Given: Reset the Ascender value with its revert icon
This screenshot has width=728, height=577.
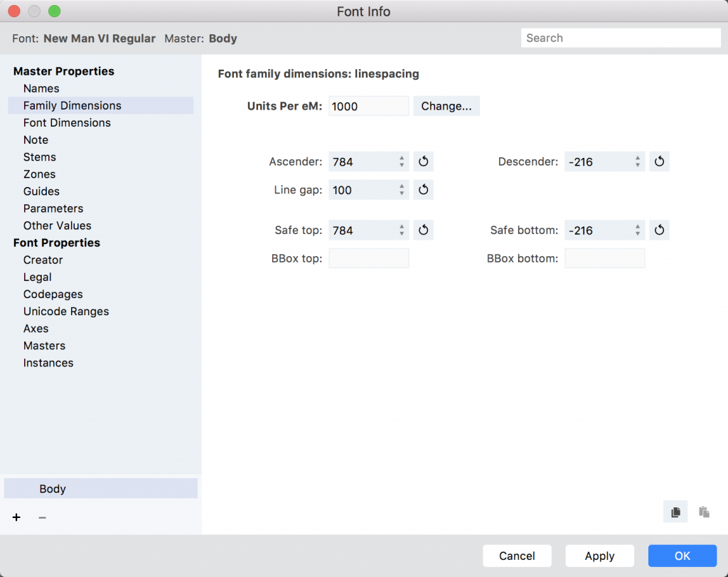Looking at the screenshot, I should 423,162.
